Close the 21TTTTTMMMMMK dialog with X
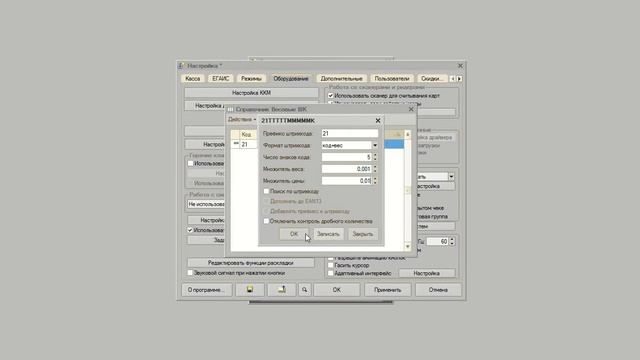 click(378, 120)
